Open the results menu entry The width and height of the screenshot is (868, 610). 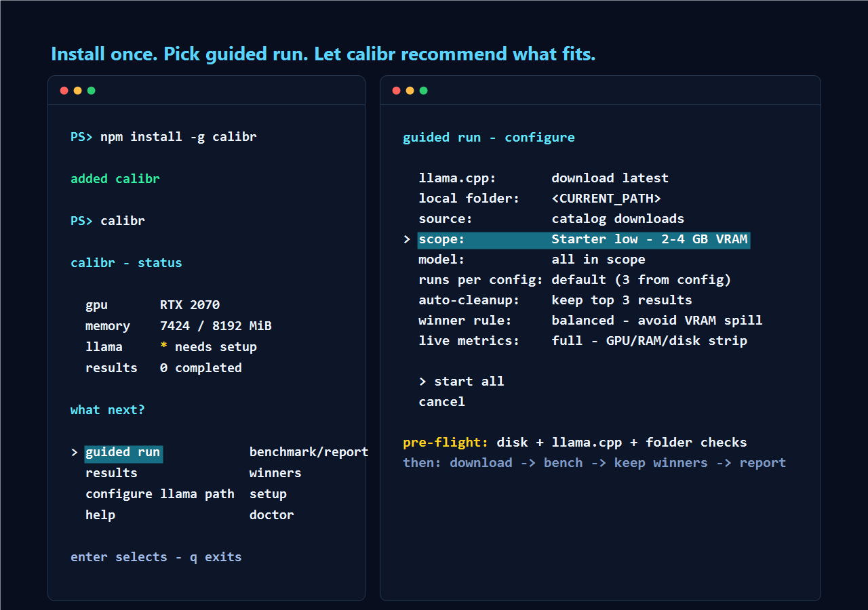point(111,473)
